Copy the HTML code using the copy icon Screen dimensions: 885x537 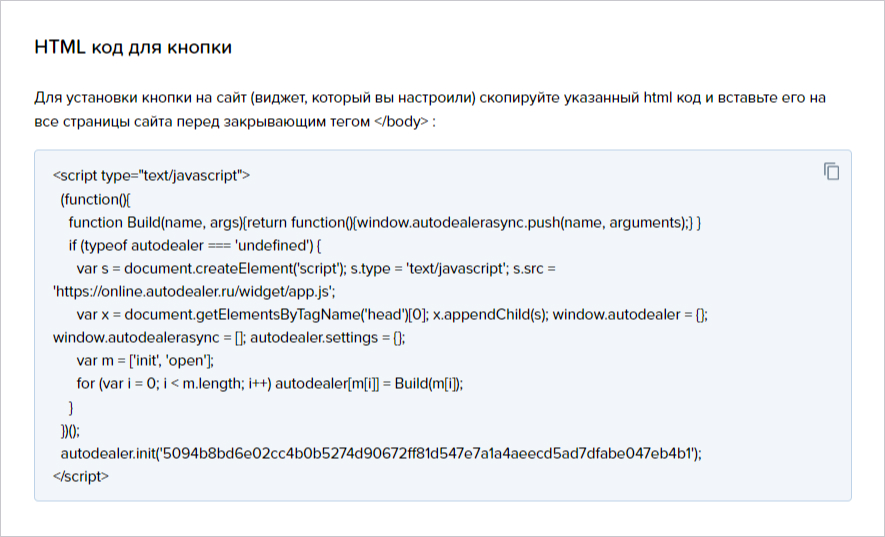point(831,171)
